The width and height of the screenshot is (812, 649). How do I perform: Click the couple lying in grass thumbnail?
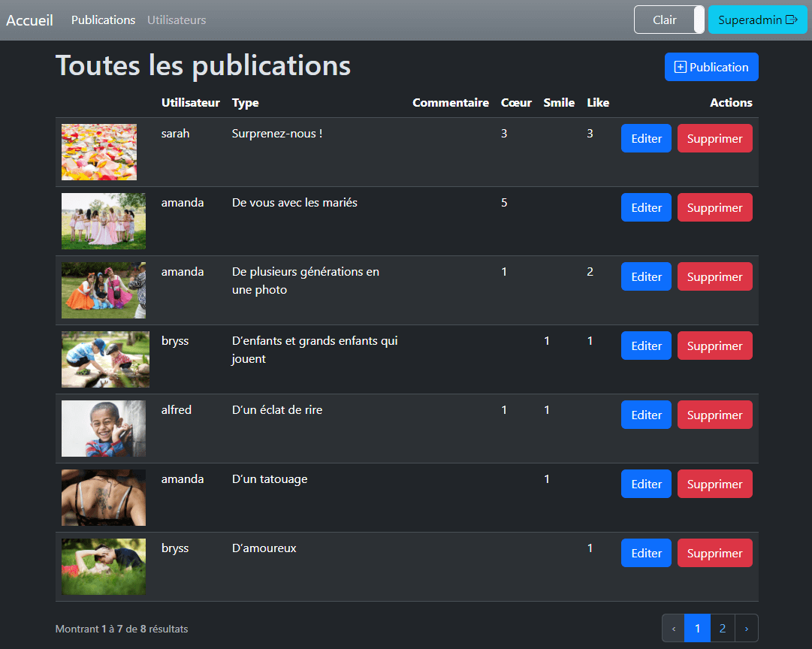coord(104,566)
